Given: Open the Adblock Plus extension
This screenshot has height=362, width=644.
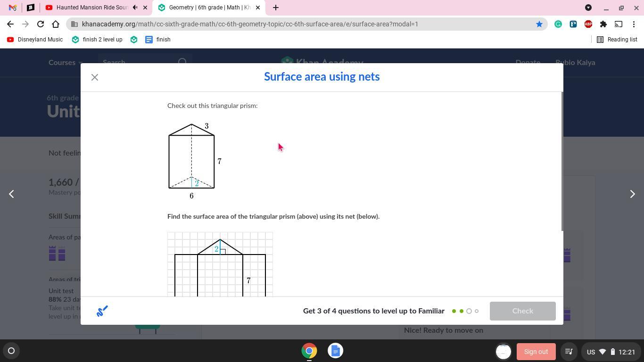Looking at the screenshot, I should (588, 24).
